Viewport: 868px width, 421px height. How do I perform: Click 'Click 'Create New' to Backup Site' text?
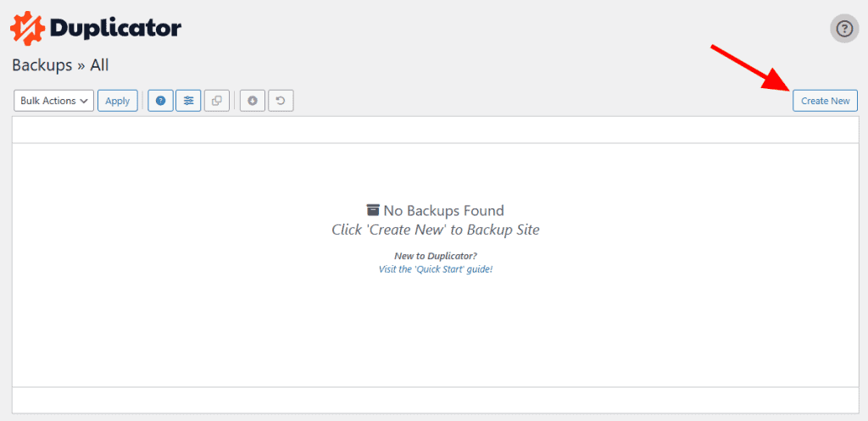tap(436, 230)
